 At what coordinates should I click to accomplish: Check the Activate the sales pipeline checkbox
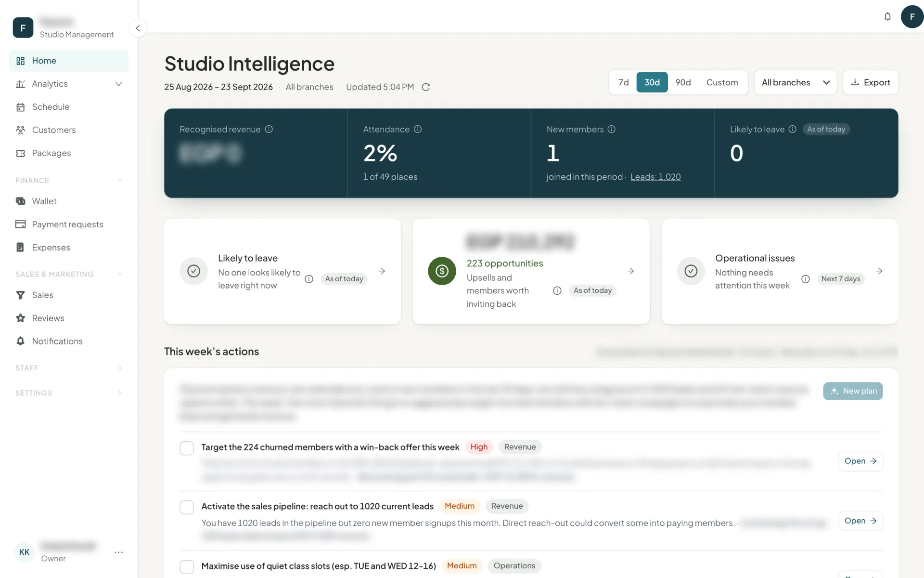pos(187,507)
